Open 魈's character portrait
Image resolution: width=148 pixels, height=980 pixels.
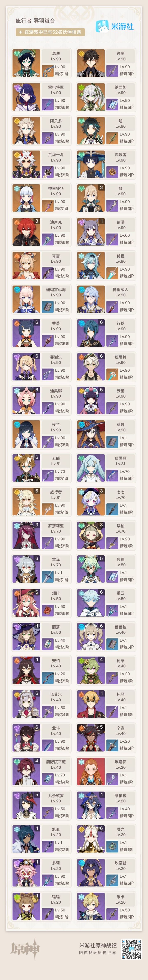pyautogui.click(x=91, y=130)
